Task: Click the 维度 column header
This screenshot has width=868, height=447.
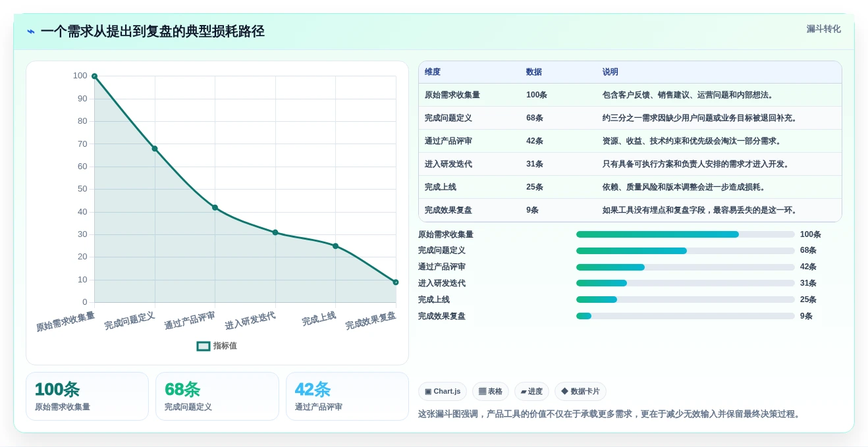Action: [433, 72]
